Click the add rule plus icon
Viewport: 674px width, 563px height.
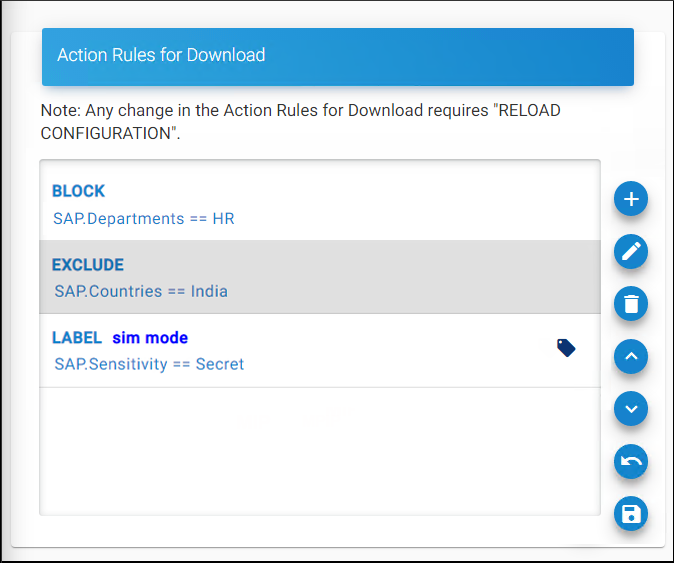click(x=631, y=199)
